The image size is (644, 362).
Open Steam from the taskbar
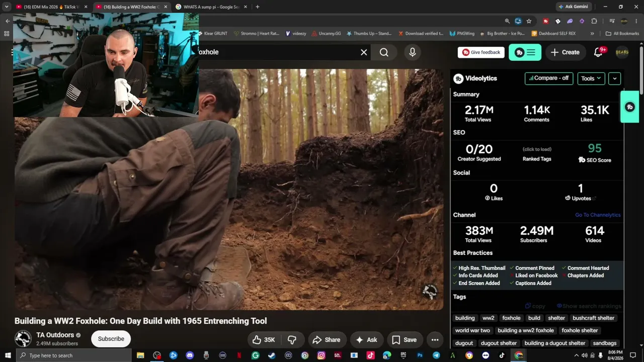(x=272, y=355)
